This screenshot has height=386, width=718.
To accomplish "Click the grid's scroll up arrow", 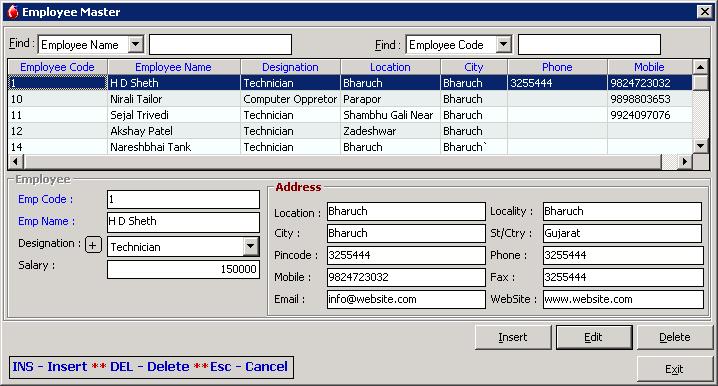I will click(701, 67).
